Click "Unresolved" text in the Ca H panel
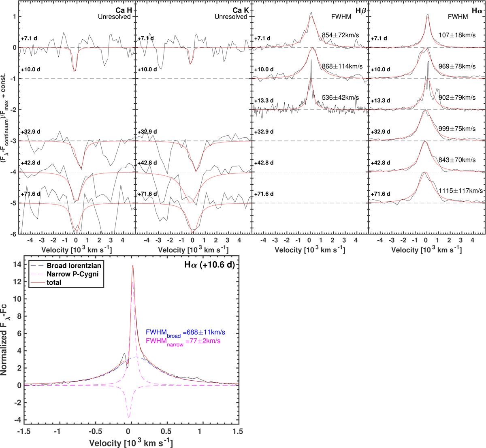The image size is (486, 448). [115, 17]
